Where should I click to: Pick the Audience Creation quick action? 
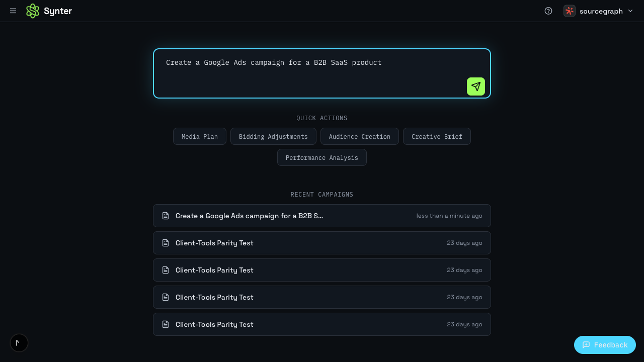(360, 136)
